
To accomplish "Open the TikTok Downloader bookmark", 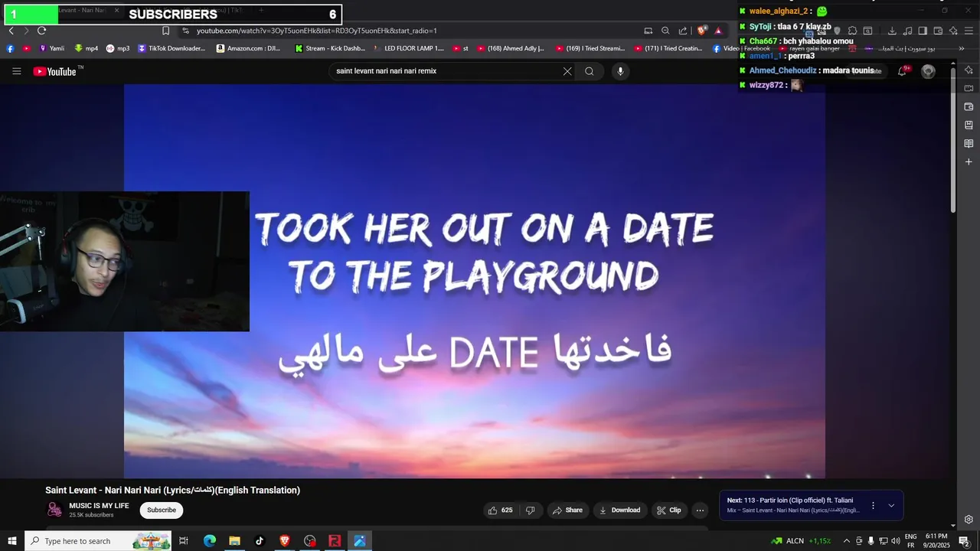I will tap(171, 48).
